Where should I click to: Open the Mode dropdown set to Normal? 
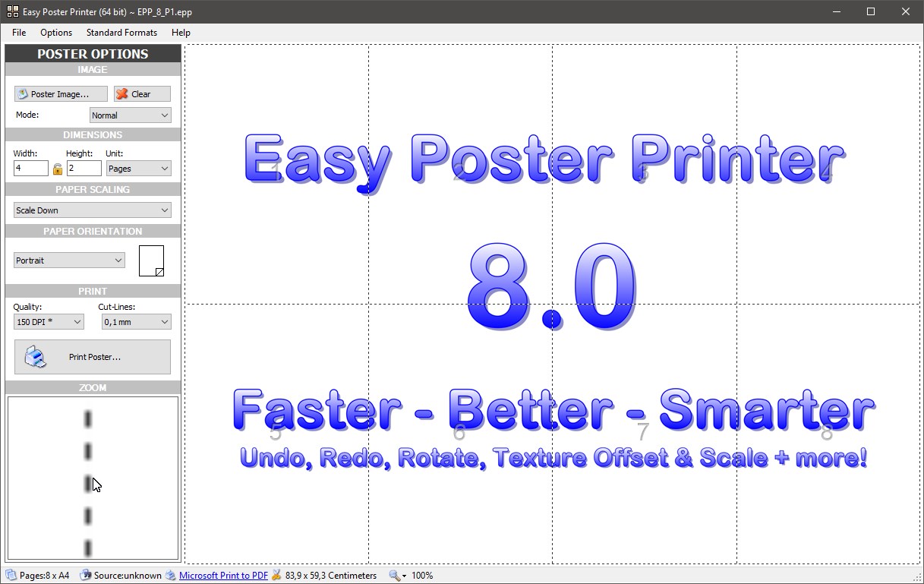click(131, 115)
